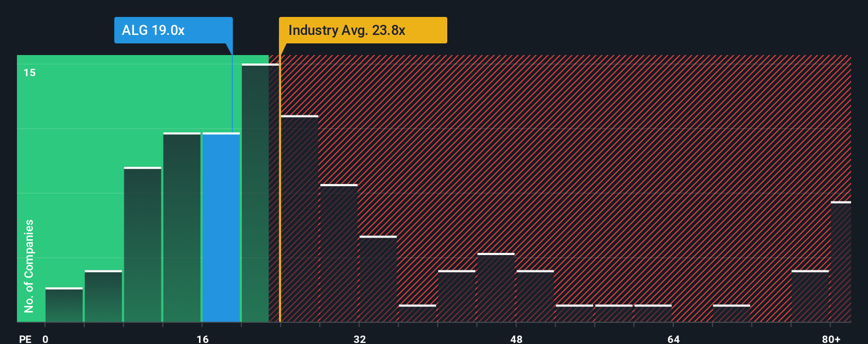Viewport: 868px width, 344px height.
Task: Select the blue highlighted ALG histogram bar
Action: tap(221, 227)
